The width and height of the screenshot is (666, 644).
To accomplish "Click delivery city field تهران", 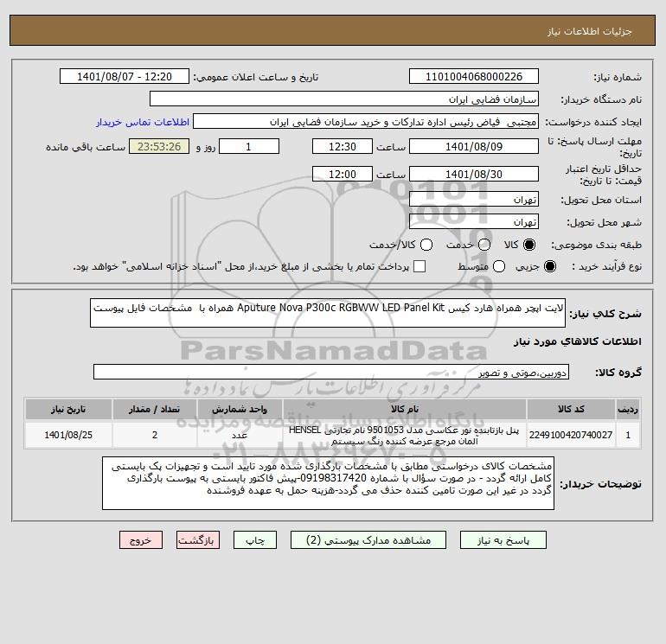I will click(474, 221).
